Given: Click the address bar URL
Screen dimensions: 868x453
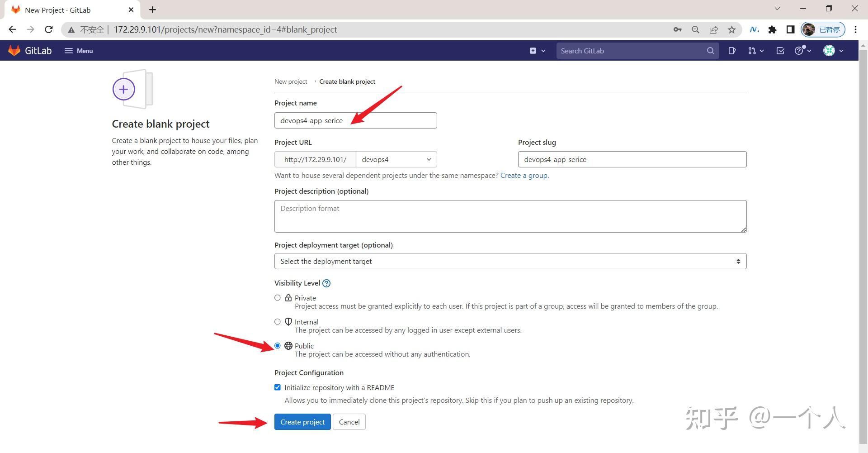Looking at the screenshot, I should pos(225,29).
